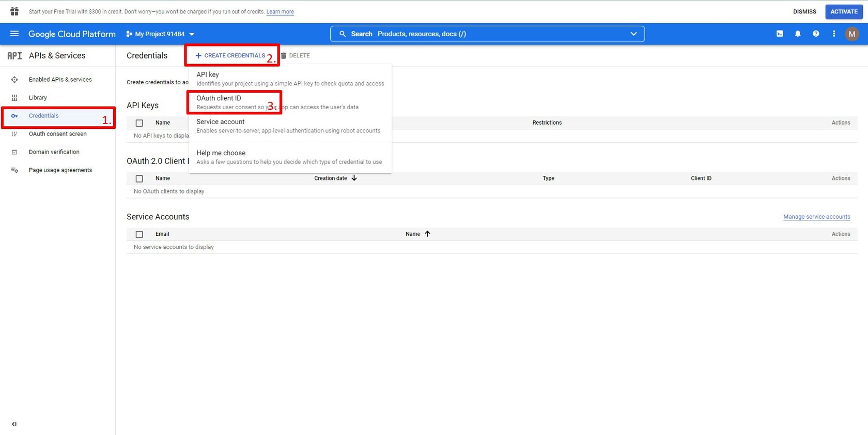868x435 pixels.
Task: Click the Restrictions column header
Action: pos(547,123)
